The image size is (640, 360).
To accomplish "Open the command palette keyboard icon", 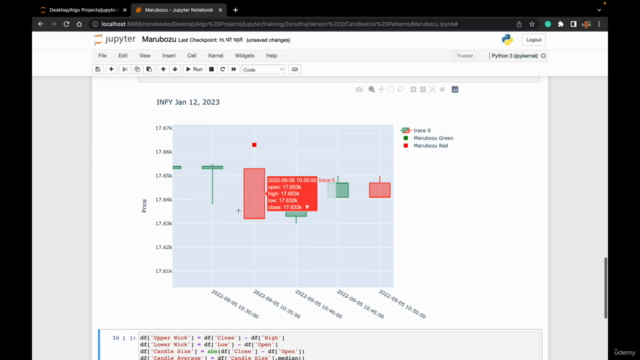I will coord(295,69).
